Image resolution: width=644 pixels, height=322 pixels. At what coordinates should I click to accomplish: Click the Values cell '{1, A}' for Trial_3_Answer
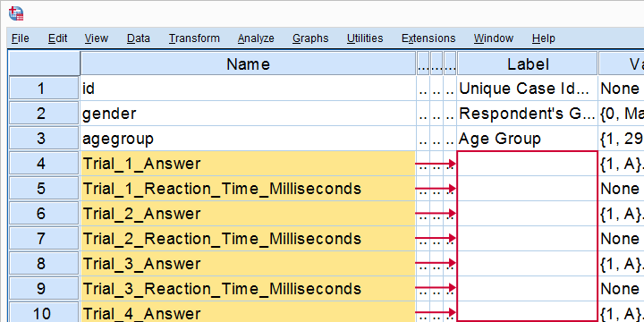point(622,264)
